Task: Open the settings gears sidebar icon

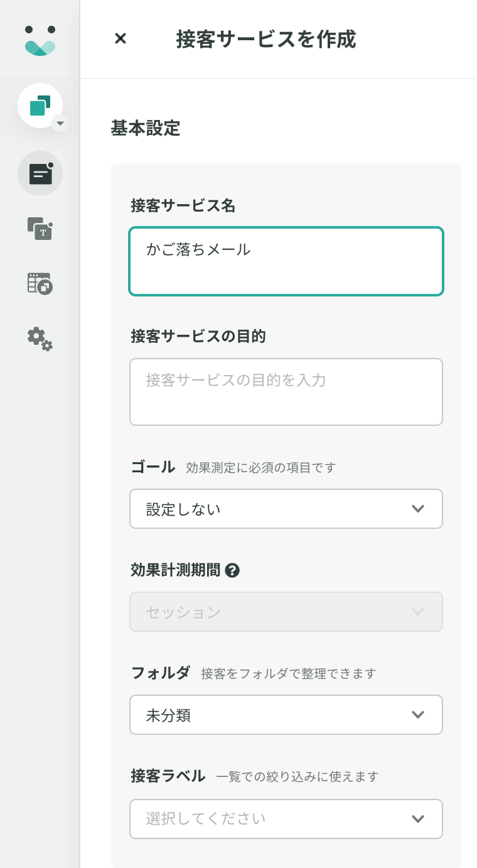Action: (x=40, y=339)
